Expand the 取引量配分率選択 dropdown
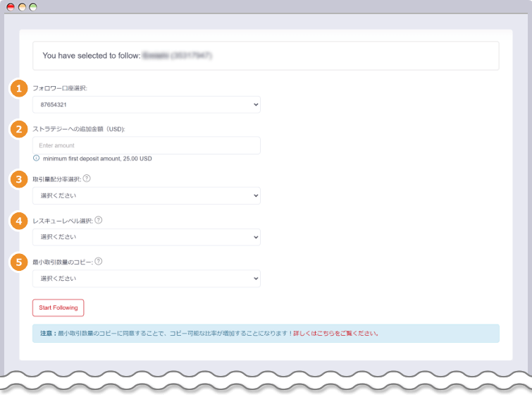This screenshot has height=395, width=532. click(147, 195)
